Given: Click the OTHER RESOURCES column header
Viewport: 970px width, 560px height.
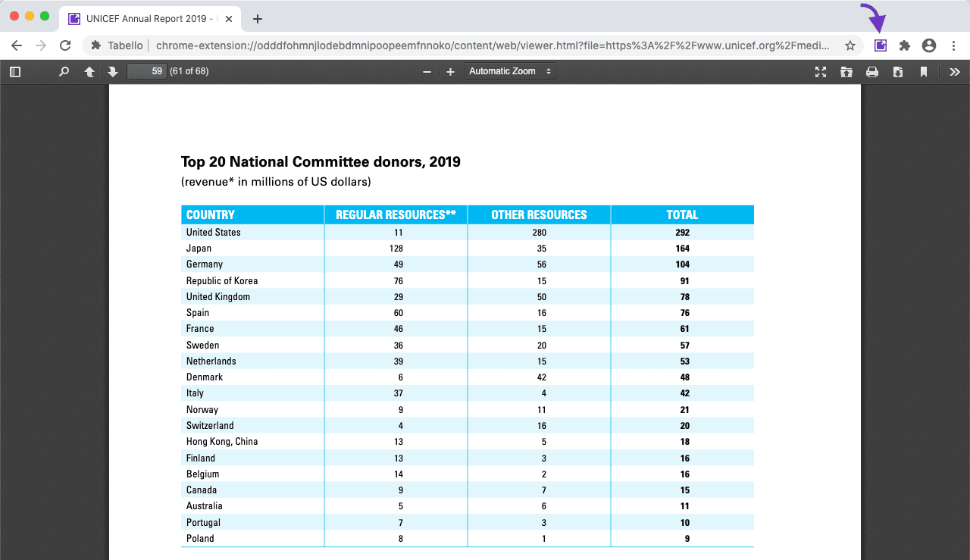Looking at the screenshot, I should coord(539,214).
